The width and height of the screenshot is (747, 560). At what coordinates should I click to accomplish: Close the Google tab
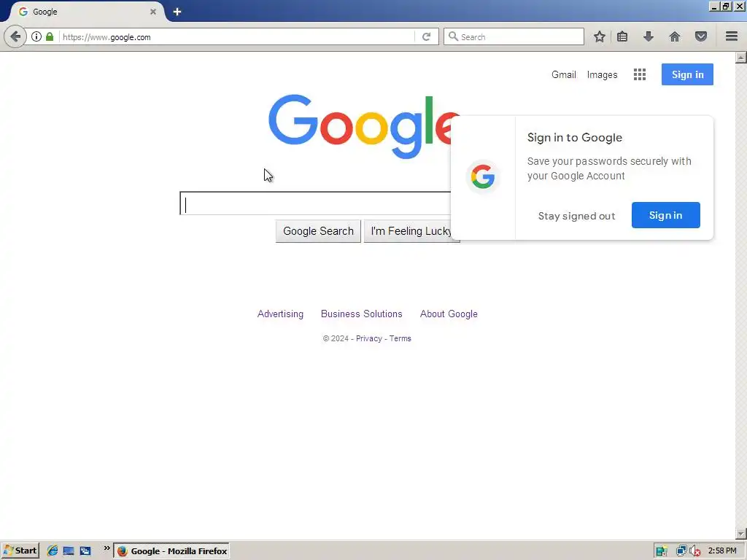point(153,12)
